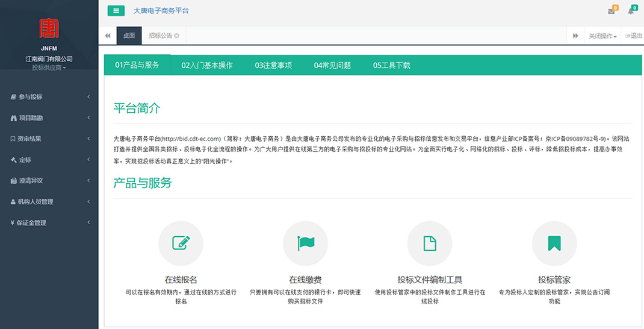Viewport: 644px width, 329px height.
Task: Click the 项目踏勘 binoculars icon
Action: tap(13, 118)
